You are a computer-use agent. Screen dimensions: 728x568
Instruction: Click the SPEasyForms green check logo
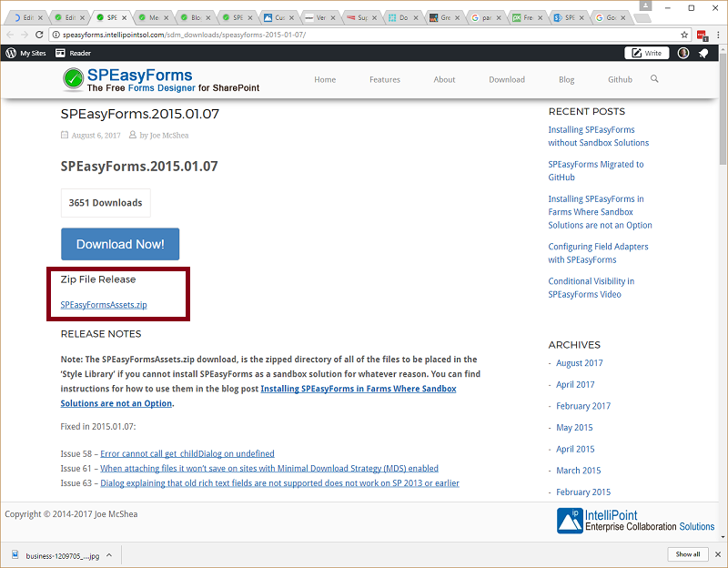pyautogui.click(x=73, y=79)
